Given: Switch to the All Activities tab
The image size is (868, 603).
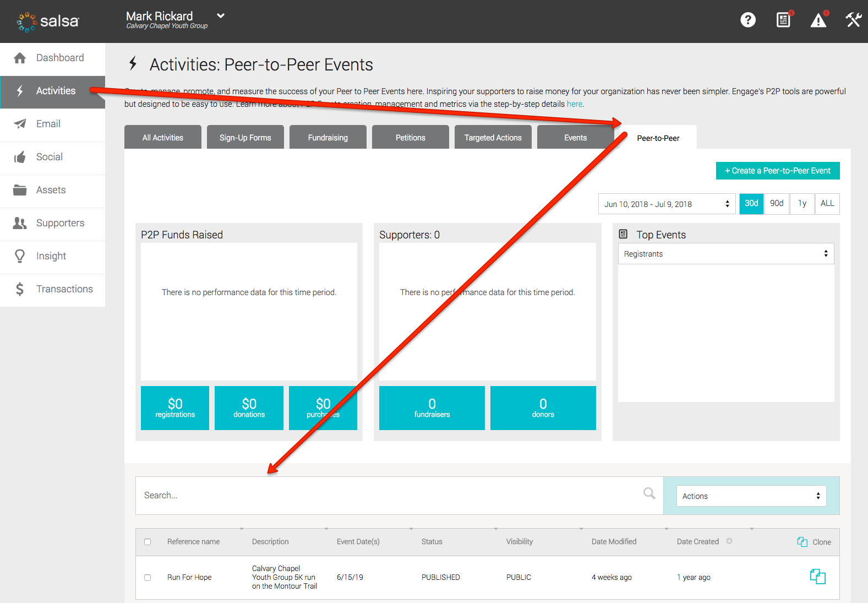Looking at the screenshot, I should point(163,137).
